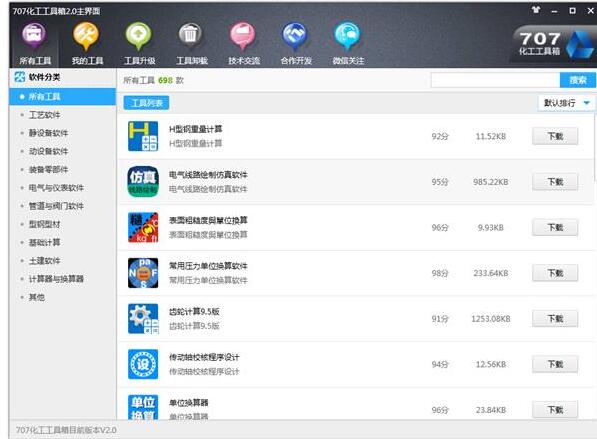
Task: Click the tool list vertical scrollbar
Action: coord(595,148)
